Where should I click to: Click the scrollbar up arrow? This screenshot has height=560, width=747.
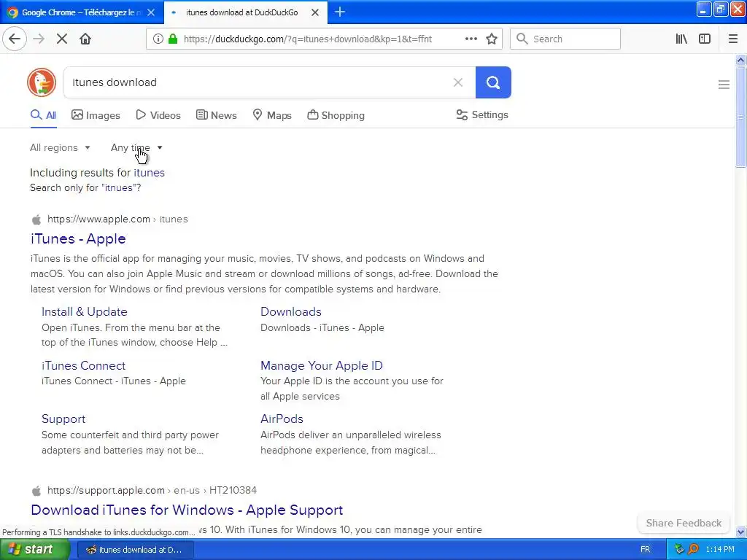coord(740,60)
